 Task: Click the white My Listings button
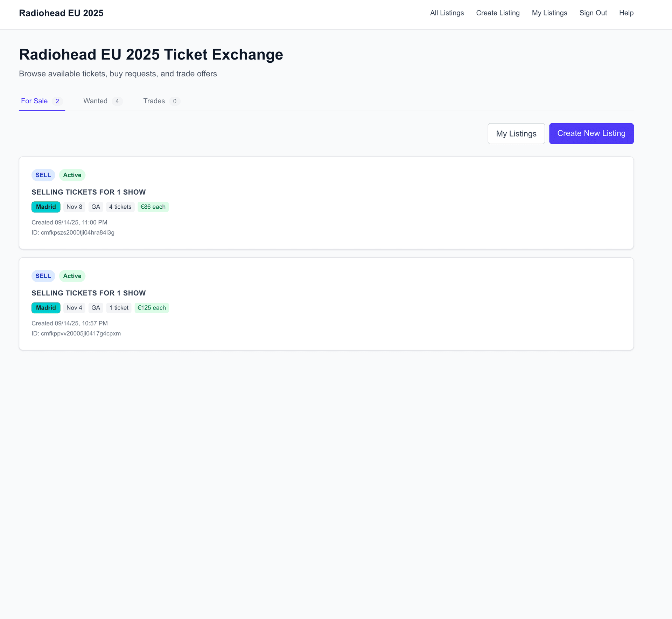tap(516, 133)
